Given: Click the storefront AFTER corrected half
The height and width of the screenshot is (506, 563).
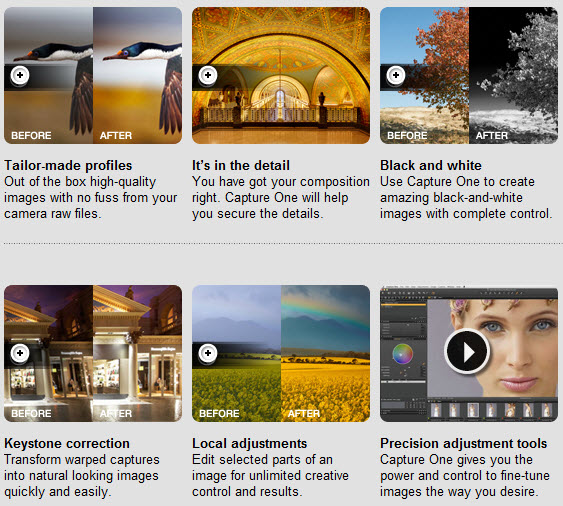Looking at the screenshot, I should [x=138, y=353].
